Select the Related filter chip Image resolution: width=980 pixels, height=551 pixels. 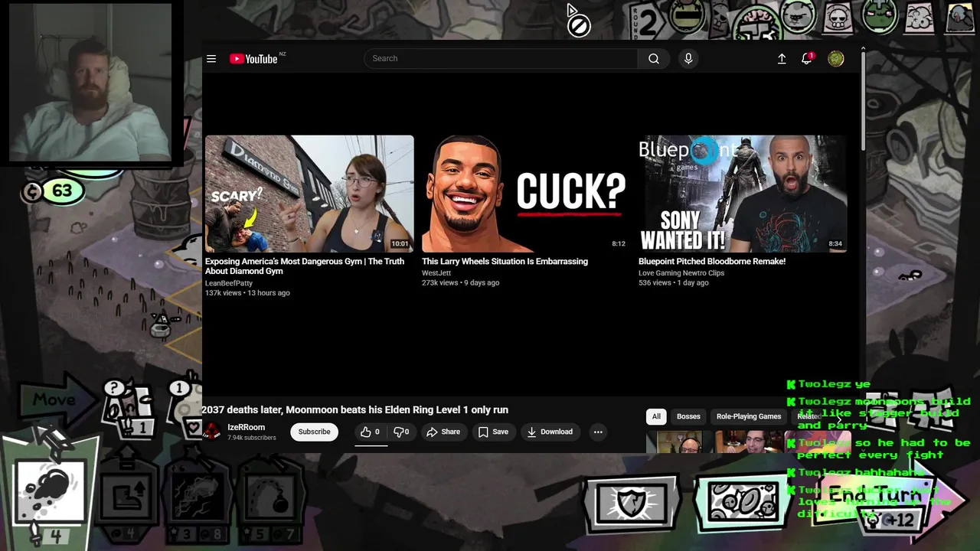click(x=808, y=417)
